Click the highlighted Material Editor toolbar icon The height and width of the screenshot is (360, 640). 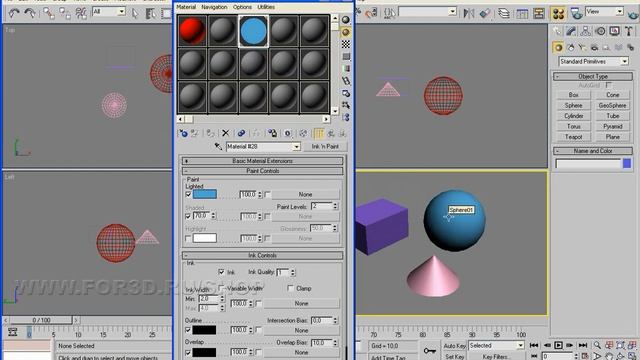(558, 13)
